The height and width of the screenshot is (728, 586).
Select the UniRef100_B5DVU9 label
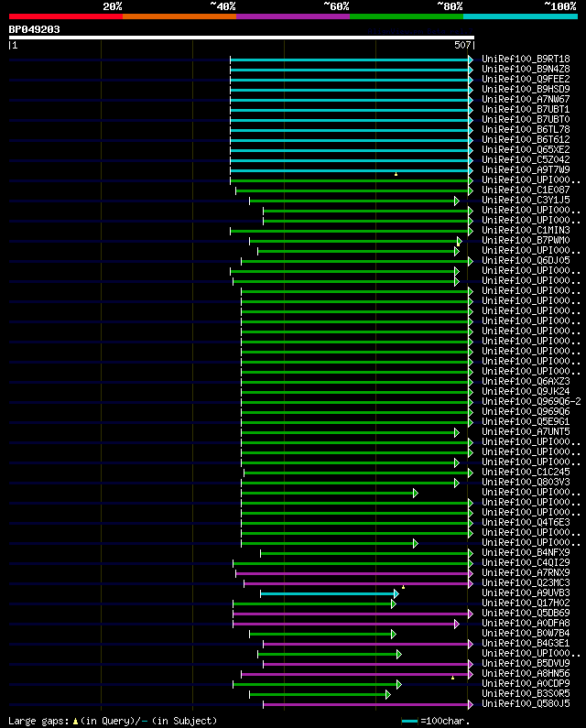pyautogui.click(x=526, y=664)
